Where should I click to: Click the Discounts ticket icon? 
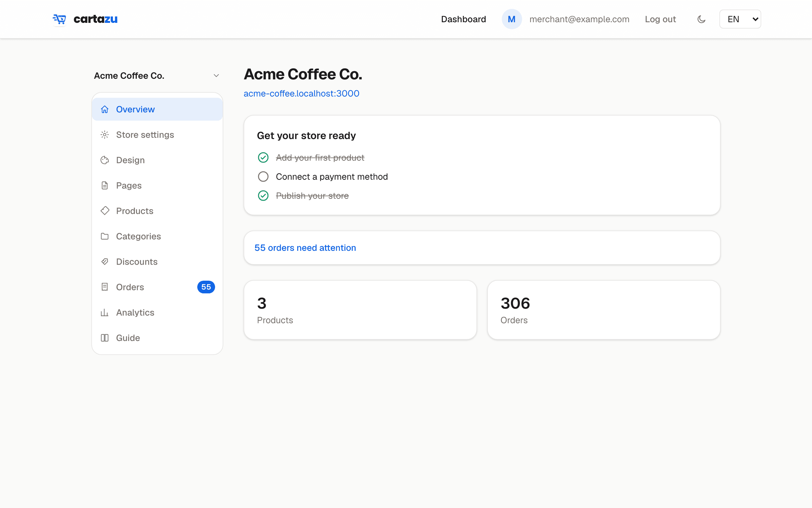pyautogui.click(x=105, y=261)
